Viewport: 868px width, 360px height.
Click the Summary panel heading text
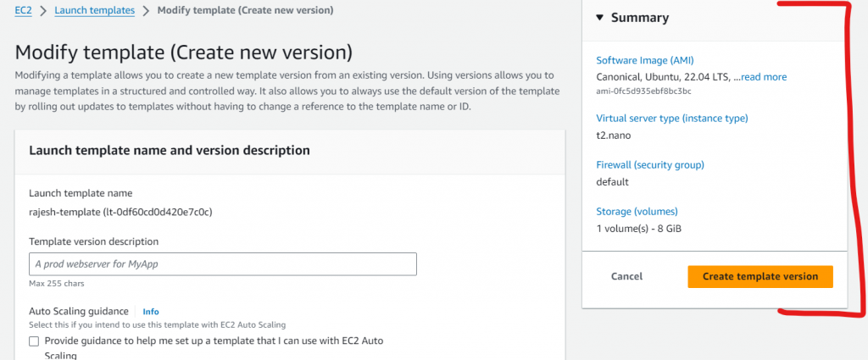[640, 18]
